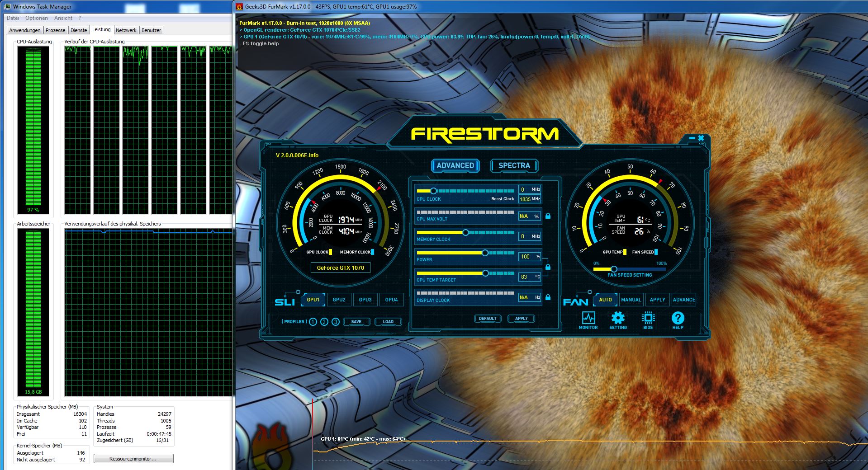Open the Datei menu
The width and height of the screenshot is (868, 470).
[13, 18]
